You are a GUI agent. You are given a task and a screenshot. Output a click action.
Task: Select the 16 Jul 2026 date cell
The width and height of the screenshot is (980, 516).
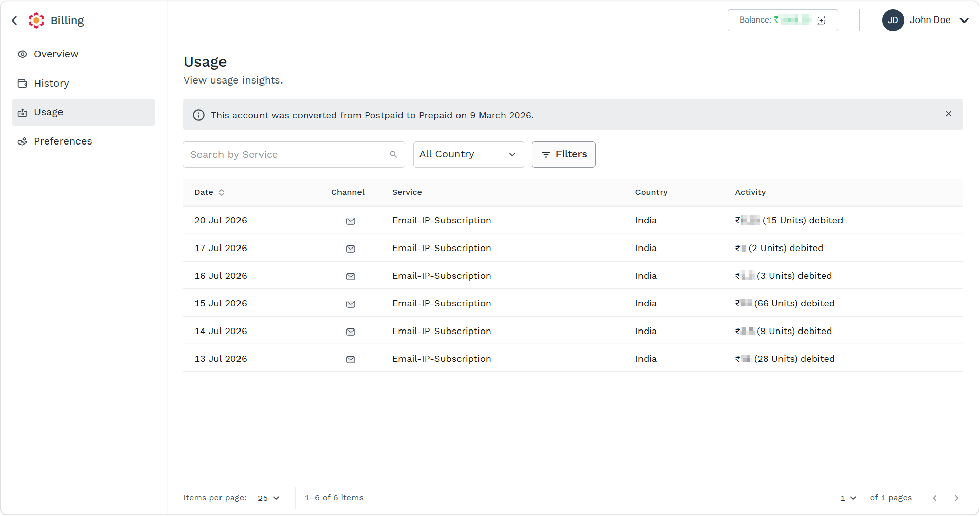(x=221, y=276)
